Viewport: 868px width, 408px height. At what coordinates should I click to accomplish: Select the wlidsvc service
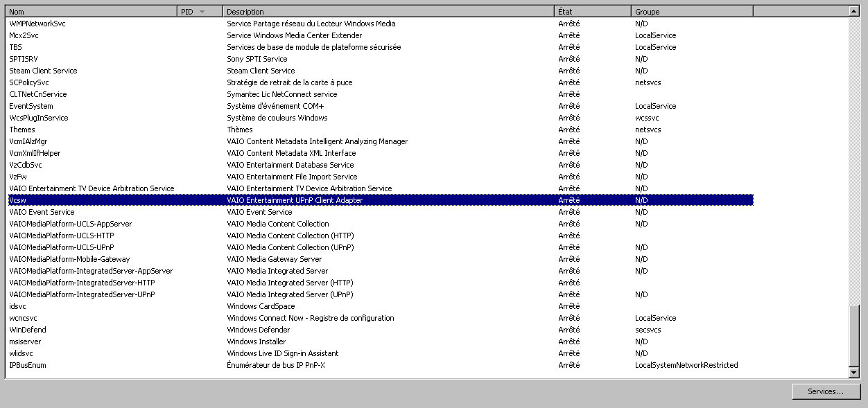21,353
